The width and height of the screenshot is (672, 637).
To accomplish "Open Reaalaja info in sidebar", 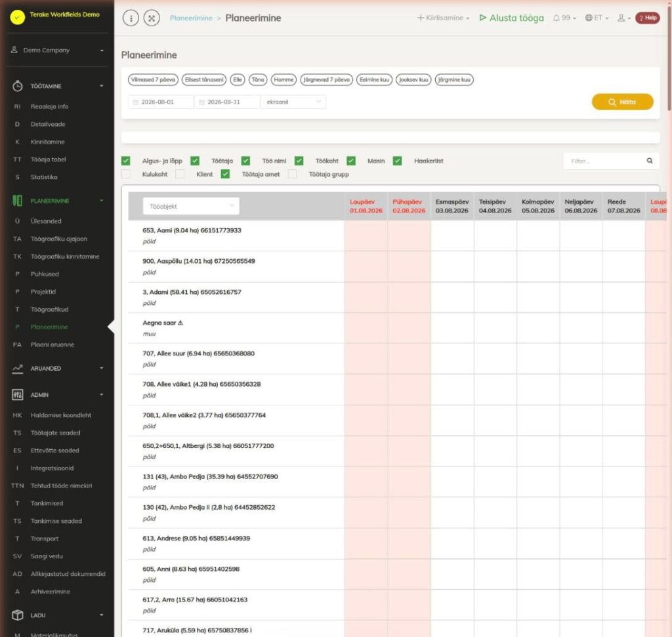I will click(49, 107).
